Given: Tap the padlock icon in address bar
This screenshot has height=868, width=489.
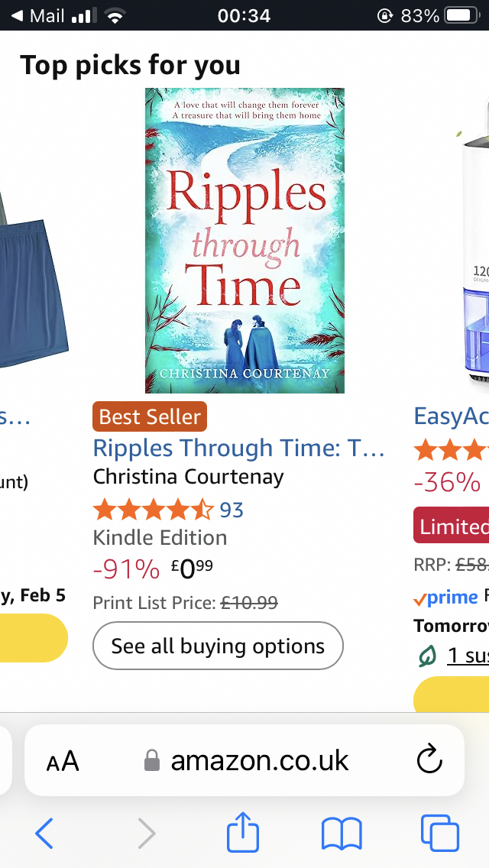Looking at the screenshot, I should [x=152, y=761].
